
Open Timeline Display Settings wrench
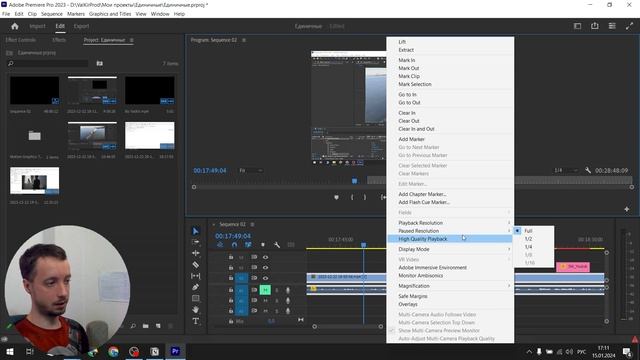277,245
